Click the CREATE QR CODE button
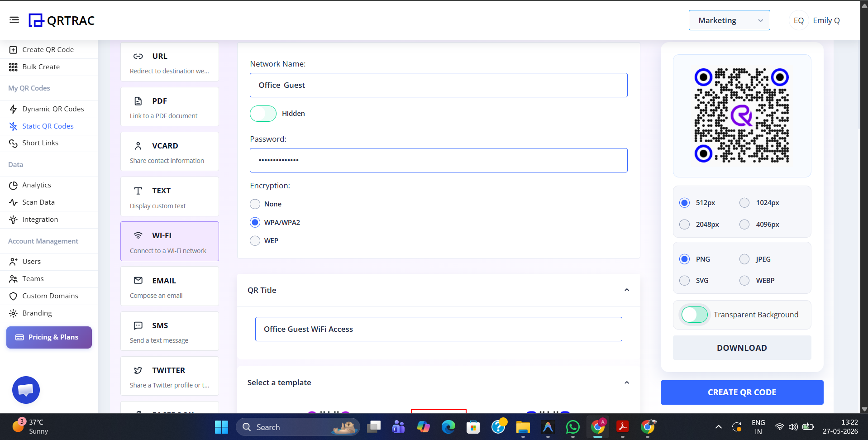Image resolution: width=868 pixels, height=440 pixels. (742, 392)
